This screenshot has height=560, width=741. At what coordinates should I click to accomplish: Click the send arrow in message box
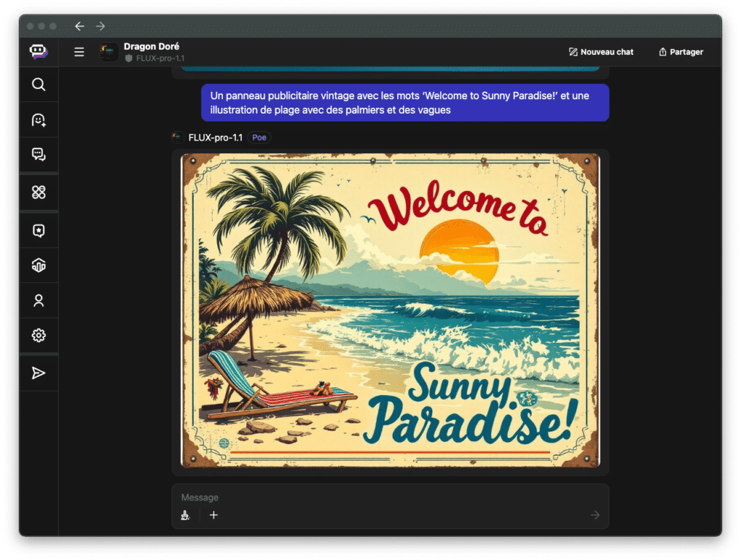click(595, 515)
